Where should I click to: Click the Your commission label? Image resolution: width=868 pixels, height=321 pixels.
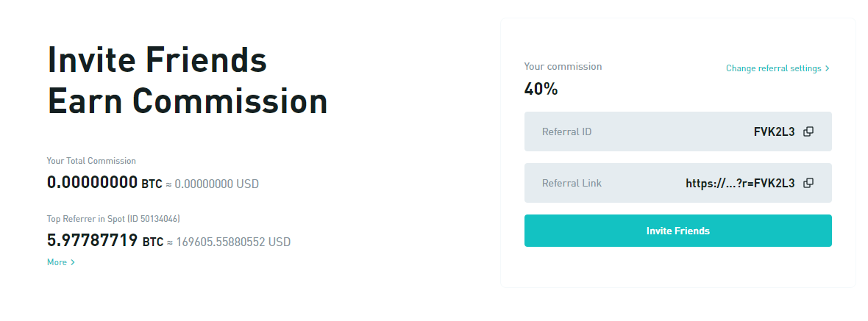(563, 66)
